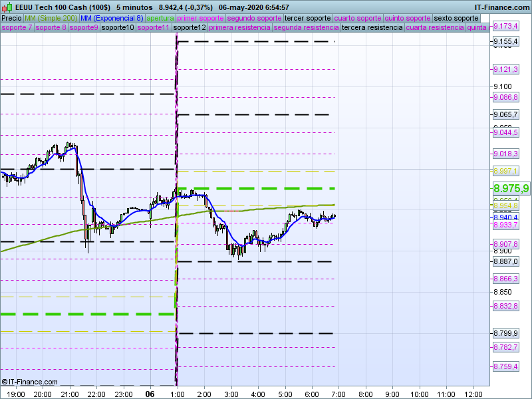Click the apertura indicator label
This screenshot has height=399, width=532.
(160, 18)
